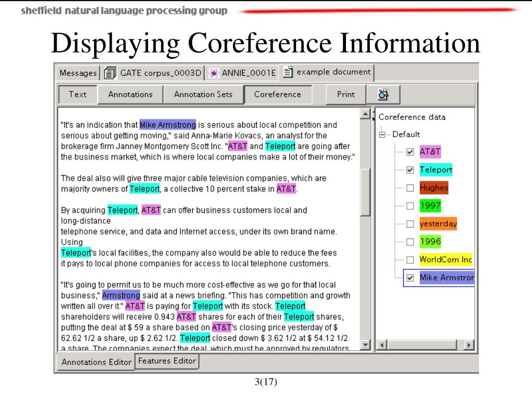Viewport: 532px width, 399px height.
Task: Click highlighted 'Armstrong' before 'said at a news'
Action: click(x=121, y=295)
